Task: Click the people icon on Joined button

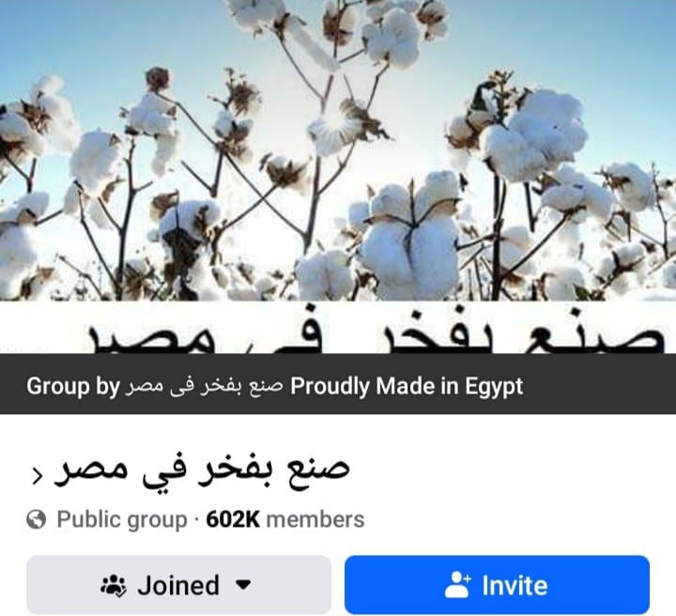Action: (x=114, y=585)
